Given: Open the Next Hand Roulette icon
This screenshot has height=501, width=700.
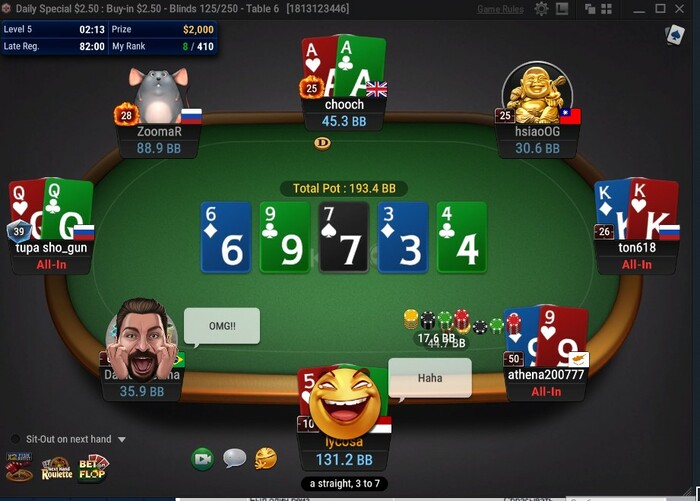Looking at the screenshot, I should click(57, 468).
